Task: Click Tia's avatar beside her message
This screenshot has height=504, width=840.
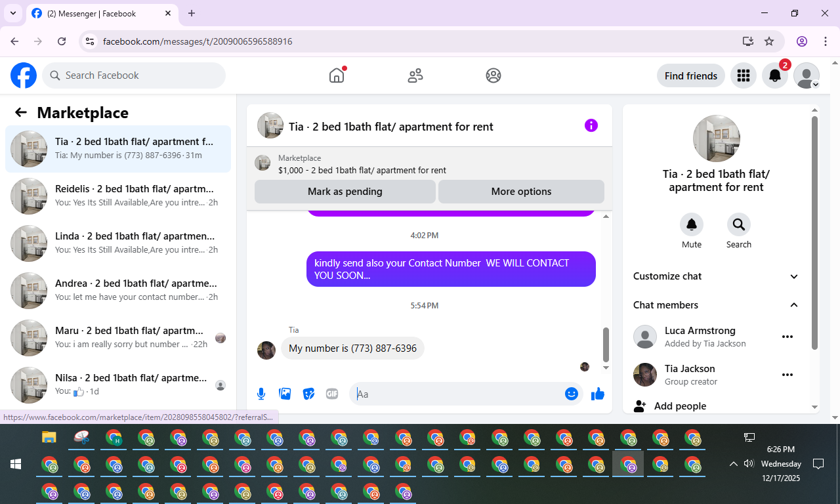Action: coord(266,350)
